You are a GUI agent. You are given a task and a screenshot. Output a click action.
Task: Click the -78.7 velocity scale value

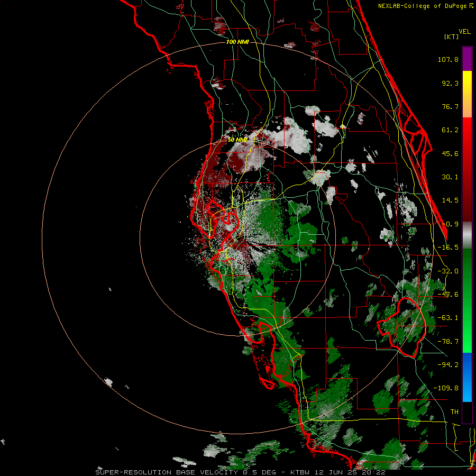tap(448, 342)
